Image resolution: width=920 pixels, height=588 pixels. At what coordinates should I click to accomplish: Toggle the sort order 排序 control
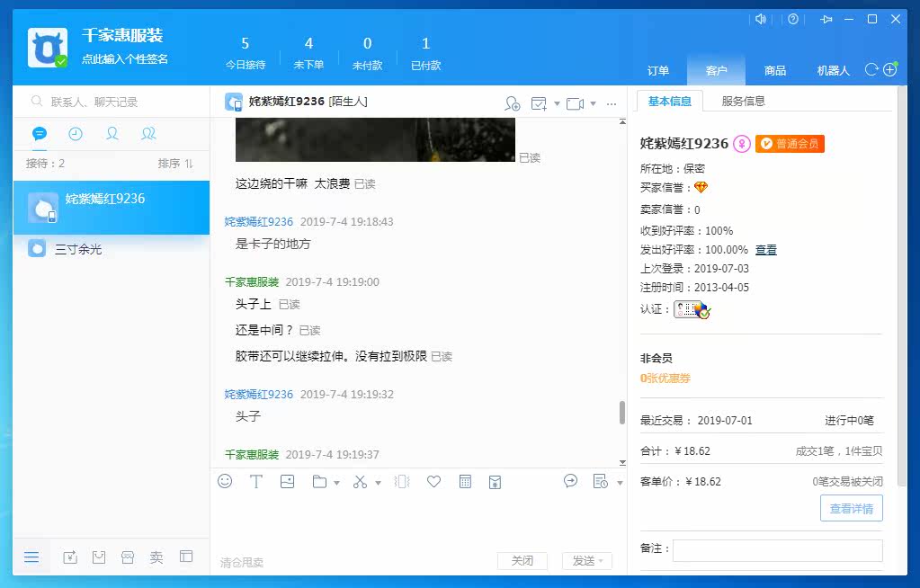(175, 163)
